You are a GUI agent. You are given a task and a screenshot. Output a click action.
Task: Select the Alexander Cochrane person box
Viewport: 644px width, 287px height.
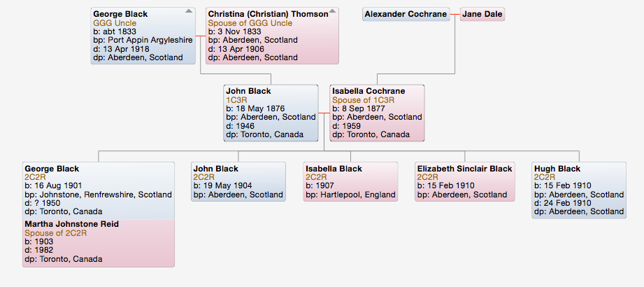pos(406,14)
